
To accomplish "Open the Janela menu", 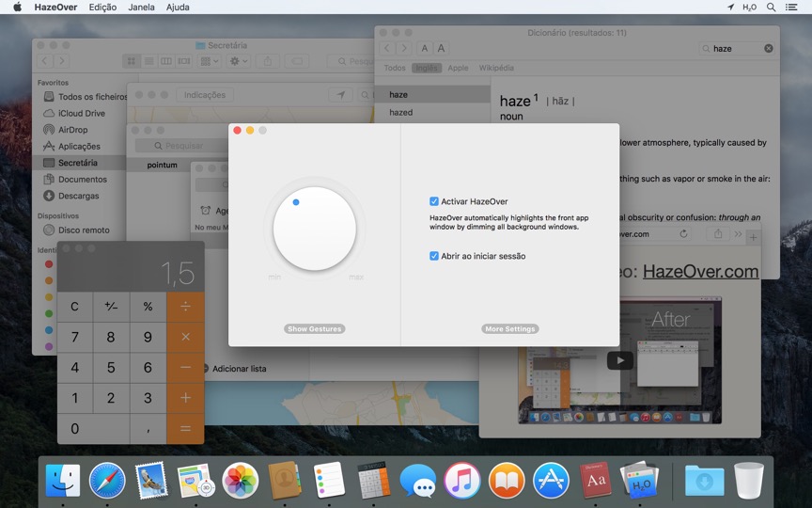I will [x=141, y=8].
